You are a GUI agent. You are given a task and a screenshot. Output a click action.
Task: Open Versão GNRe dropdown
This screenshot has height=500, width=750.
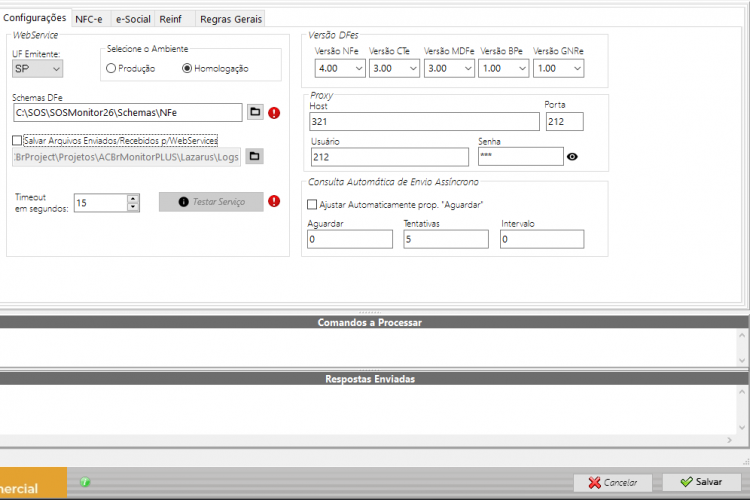click(559, 68)
